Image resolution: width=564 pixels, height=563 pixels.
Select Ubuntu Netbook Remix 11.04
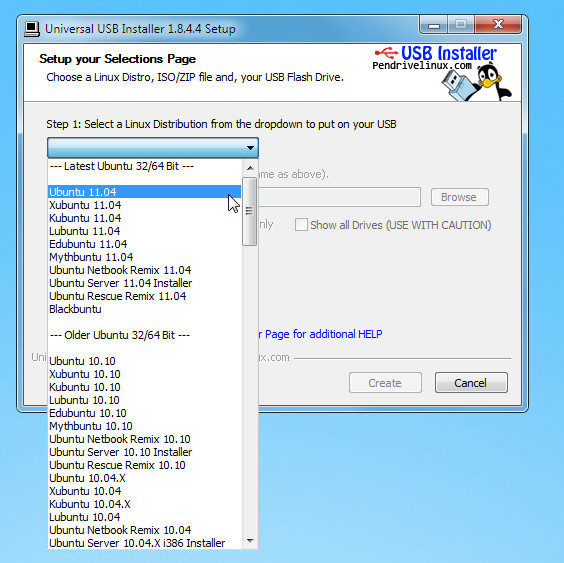pos(144,270)
